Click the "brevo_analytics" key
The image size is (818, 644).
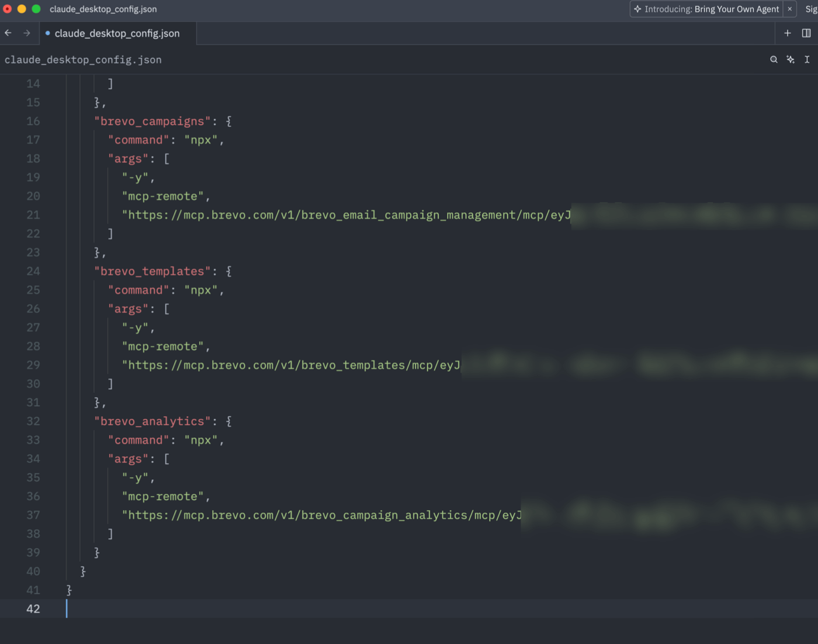[x=152, y=421]
